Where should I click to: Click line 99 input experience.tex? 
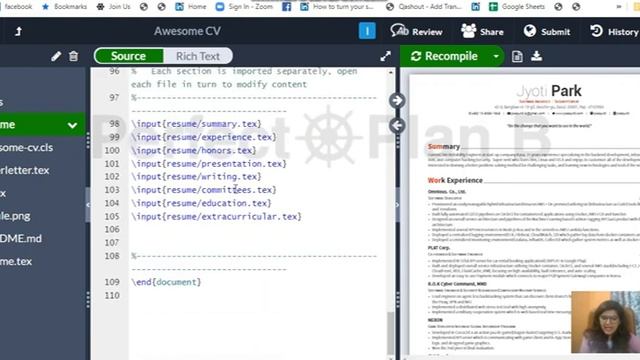(204, 137)
